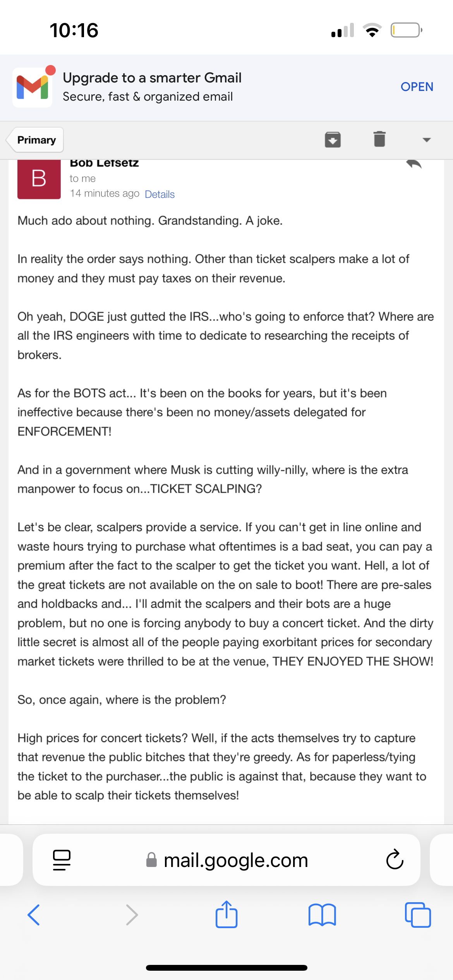Reply using the arrow icon
The height and width of the screenshot is (980, 453).
click(x=414, y=164)
